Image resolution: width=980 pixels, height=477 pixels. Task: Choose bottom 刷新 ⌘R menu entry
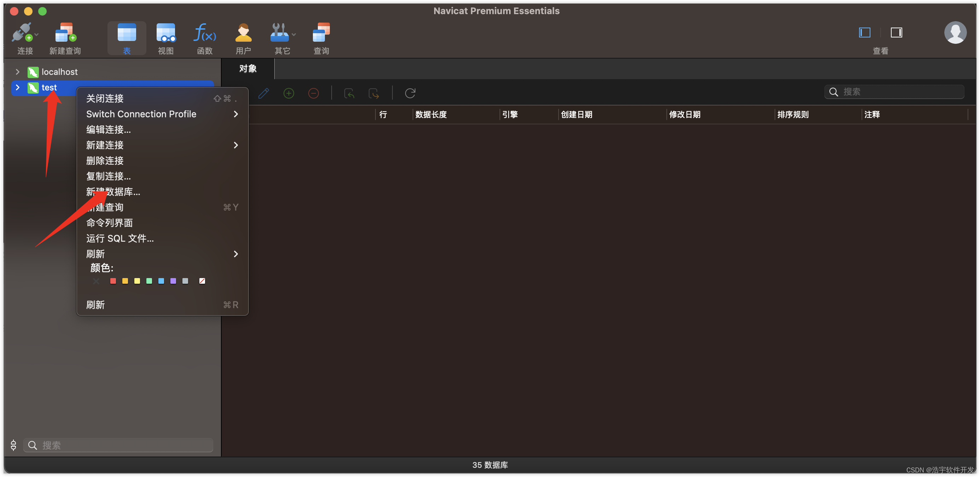162,305
